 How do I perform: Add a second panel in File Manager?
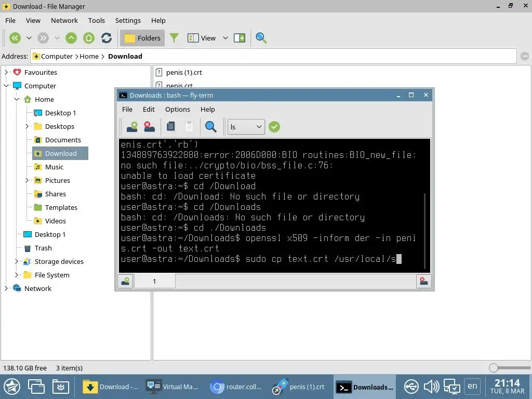(240, 38)
